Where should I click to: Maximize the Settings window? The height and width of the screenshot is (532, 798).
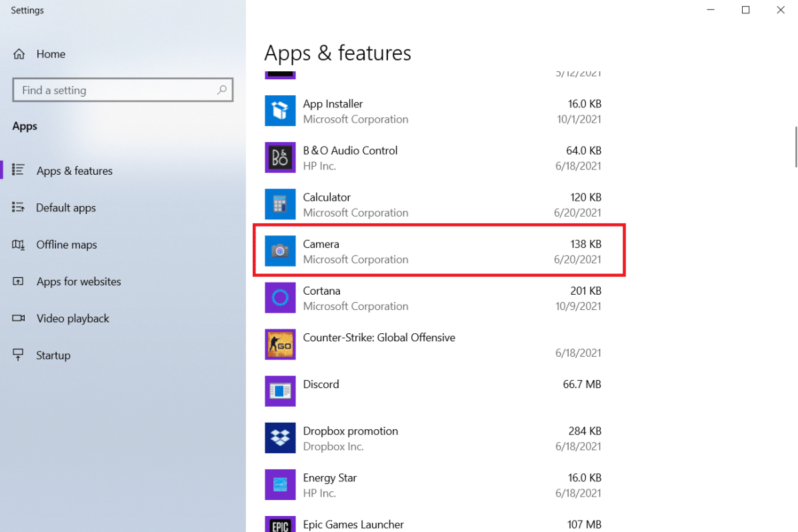(x=745, y=10)
